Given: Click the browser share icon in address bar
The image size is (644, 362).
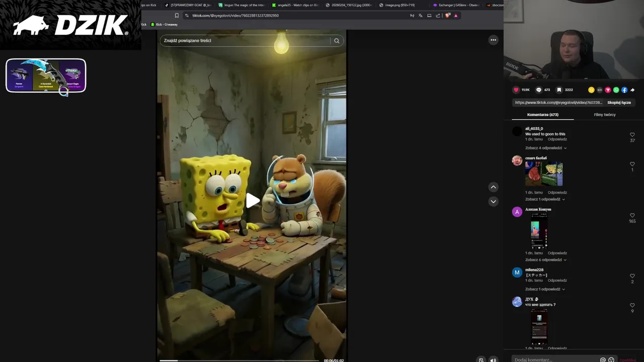Looking at the screenshot, I should coord(438,16).
